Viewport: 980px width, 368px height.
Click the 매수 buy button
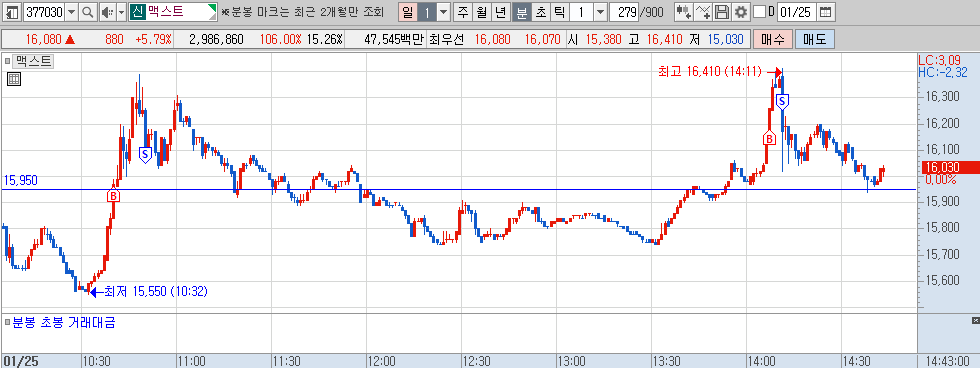[x=772, y=39]
